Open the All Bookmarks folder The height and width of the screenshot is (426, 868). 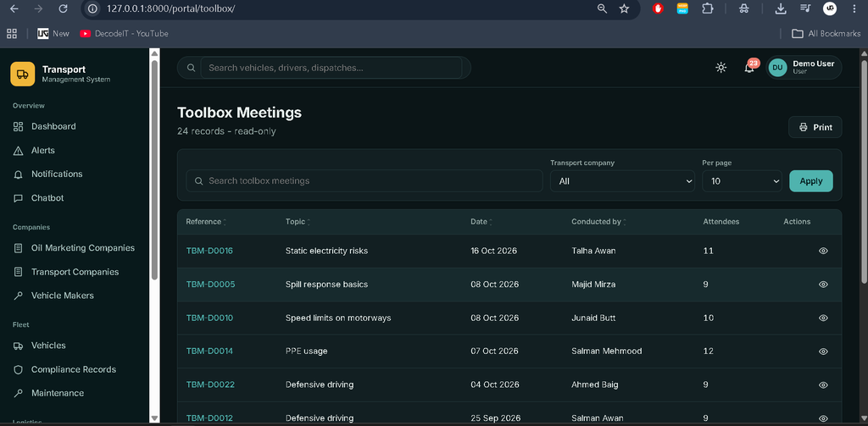[826, 33]
